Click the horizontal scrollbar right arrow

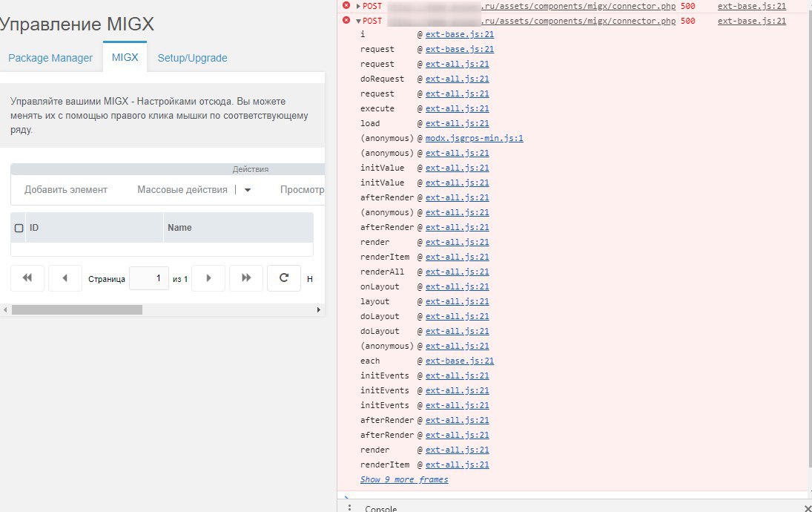point(318,309)
